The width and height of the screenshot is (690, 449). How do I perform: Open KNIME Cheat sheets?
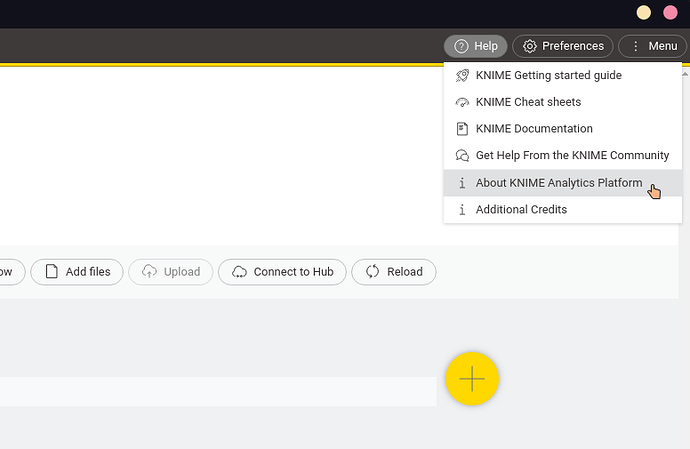pyautogui.click(x=563, y=102)
